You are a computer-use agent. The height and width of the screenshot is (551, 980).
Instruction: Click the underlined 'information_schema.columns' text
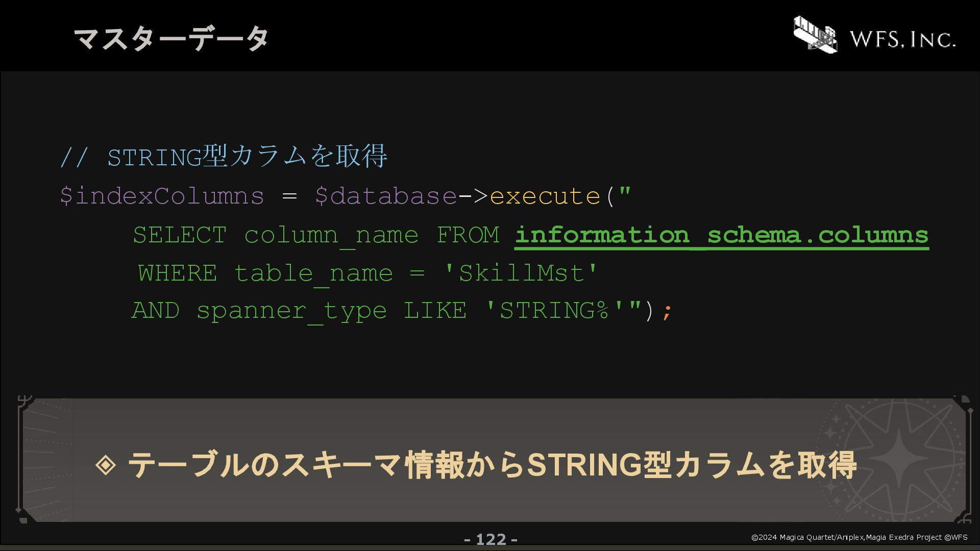tap(722, 236)
